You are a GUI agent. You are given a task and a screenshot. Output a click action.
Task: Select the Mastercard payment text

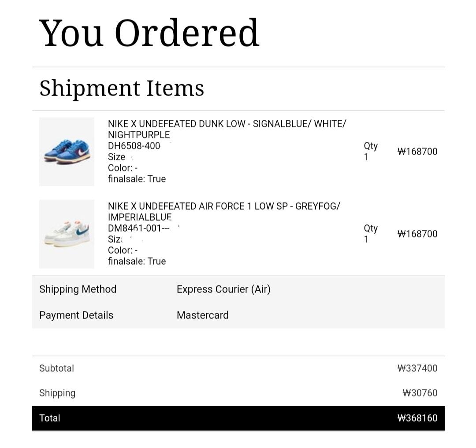tap(202, 315)
